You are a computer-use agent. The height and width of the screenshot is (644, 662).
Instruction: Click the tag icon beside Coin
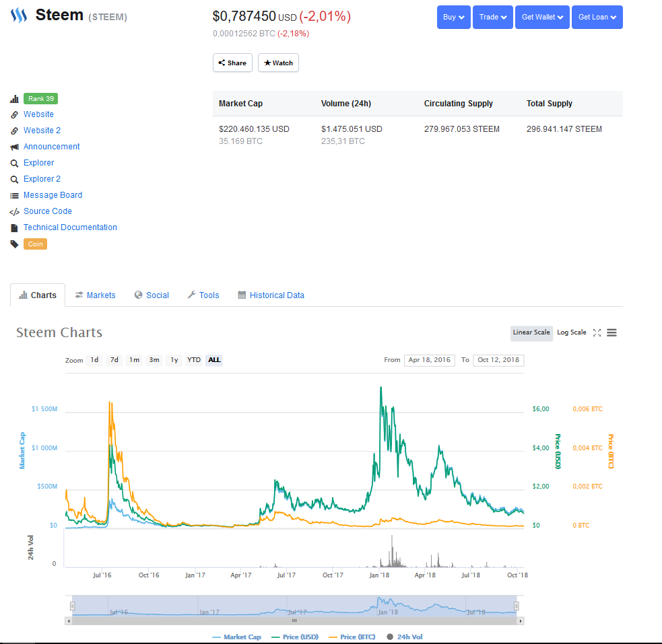pos(14,244)
